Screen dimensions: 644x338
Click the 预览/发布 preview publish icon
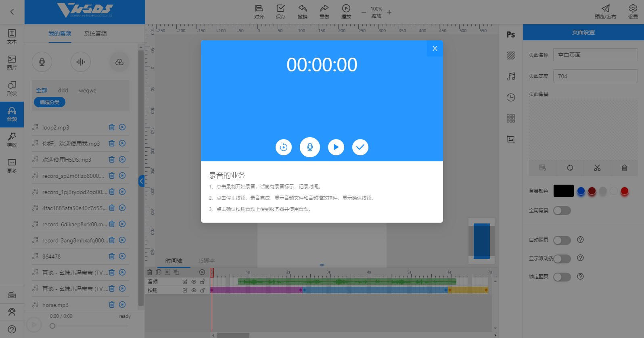tap(605, 12)
